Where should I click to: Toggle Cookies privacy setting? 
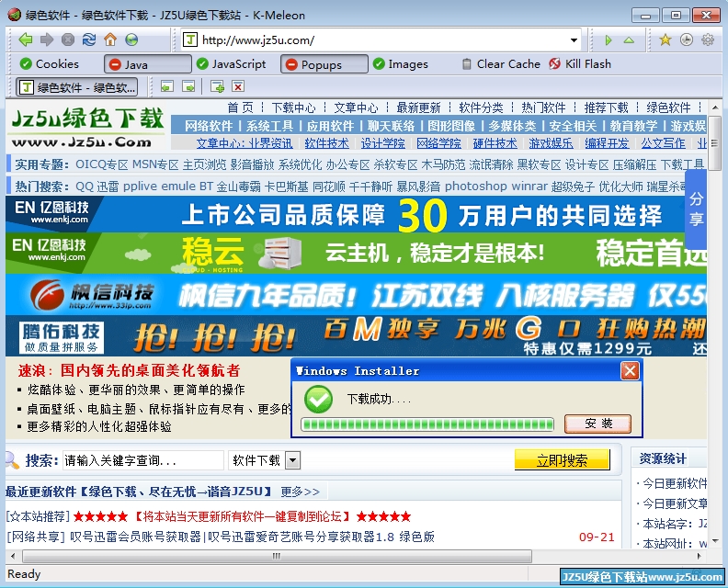(50, 64)
